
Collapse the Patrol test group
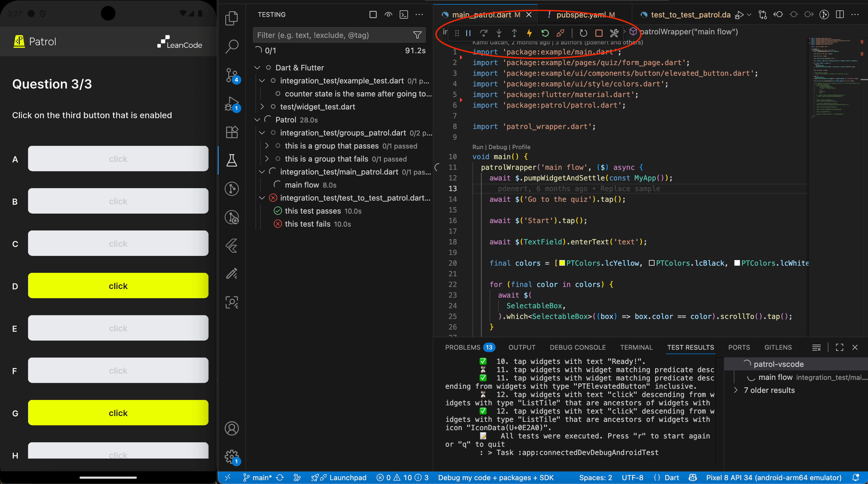coord(258,120)
